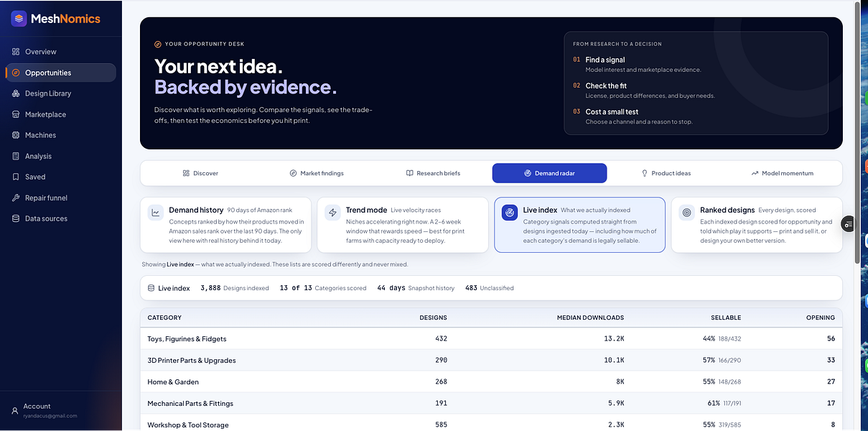Click the Check the fit step
Viewport: 868px width, 431px height.
pyautogui.click(x=644, y=90)
